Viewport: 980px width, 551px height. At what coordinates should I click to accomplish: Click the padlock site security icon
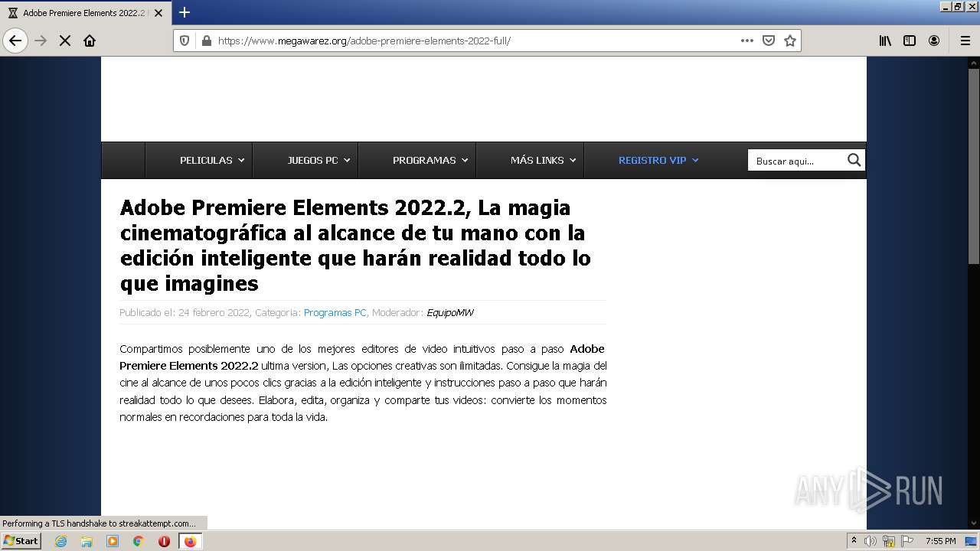[x=206, y=41]
